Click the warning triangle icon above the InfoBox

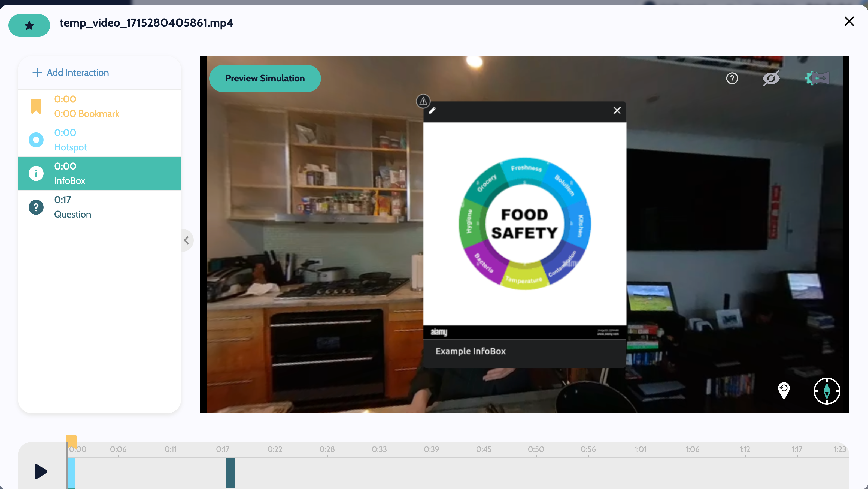pos(423,101)
